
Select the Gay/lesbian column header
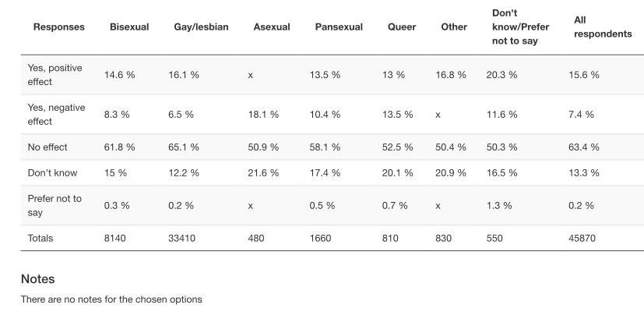(x=201, y=27)
